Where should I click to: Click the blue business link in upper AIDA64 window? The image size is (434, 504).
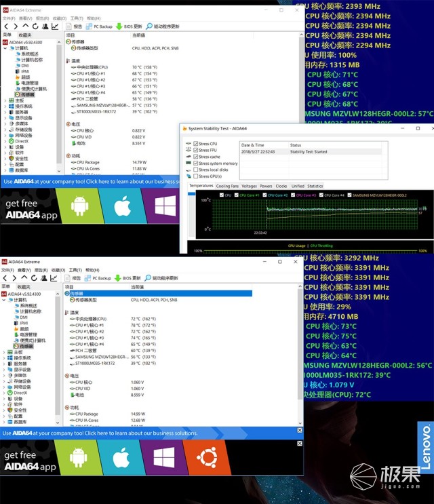point(92,182)
